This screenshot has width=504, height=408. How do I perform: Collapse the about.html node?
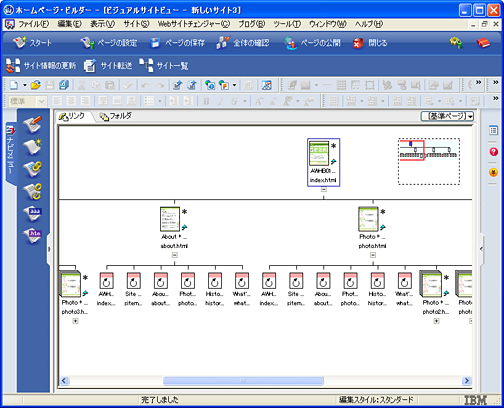[x=175, y=255]
